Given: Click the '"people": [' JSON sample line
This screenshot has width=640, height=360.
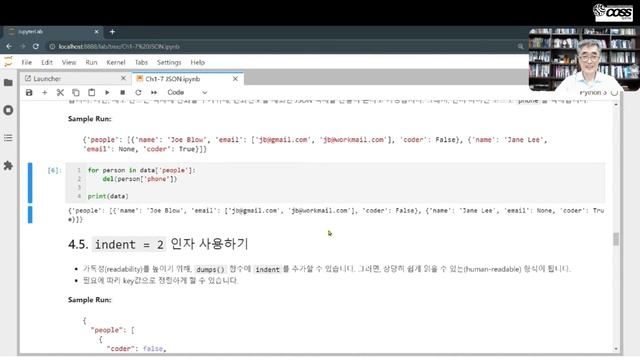Looking at the screenshot, I should pyautogui.click(x=113, y=330).
